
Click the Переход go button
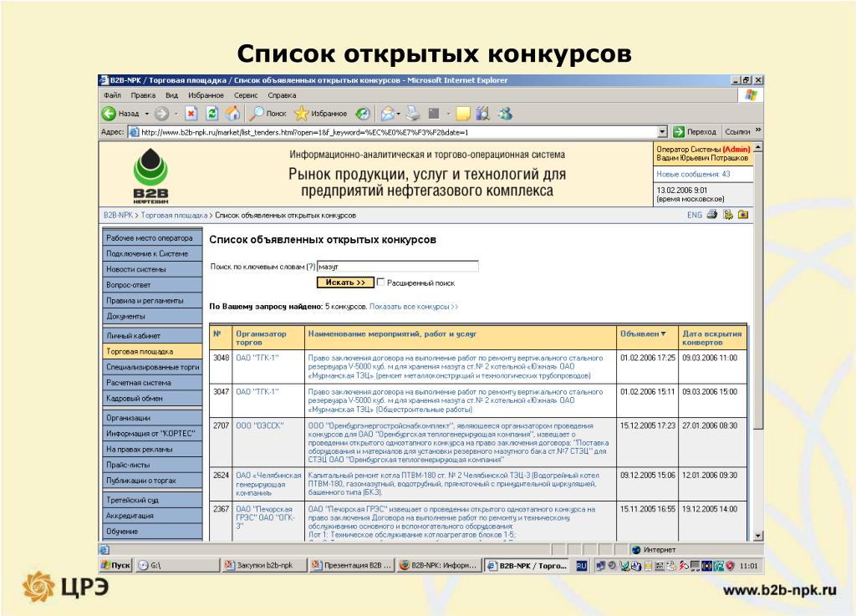pos(695,132)
